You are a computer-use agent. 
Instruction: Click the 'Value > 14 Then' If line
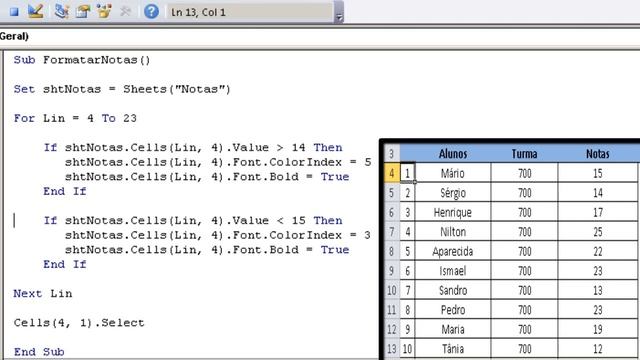click(193, 147)
